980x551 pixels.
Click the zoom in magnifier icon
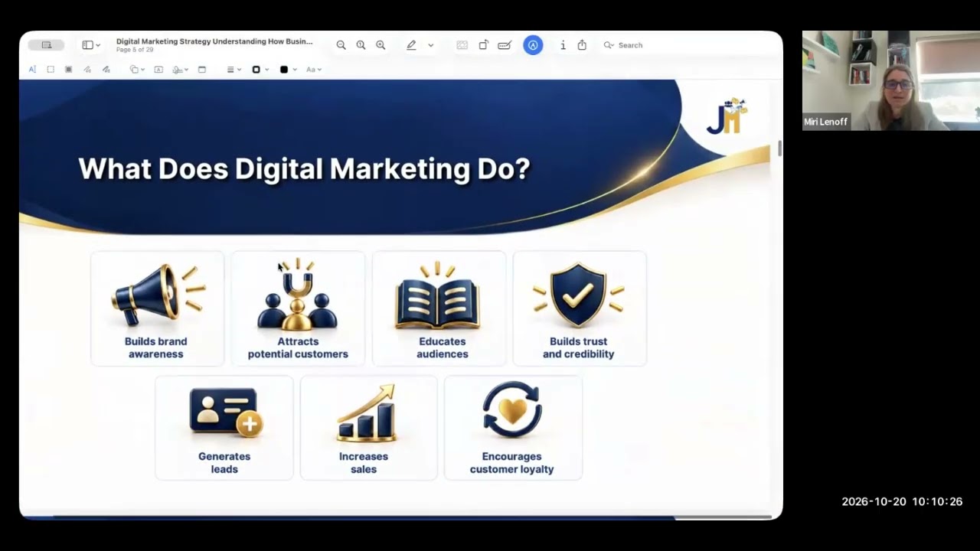point(381,45)
